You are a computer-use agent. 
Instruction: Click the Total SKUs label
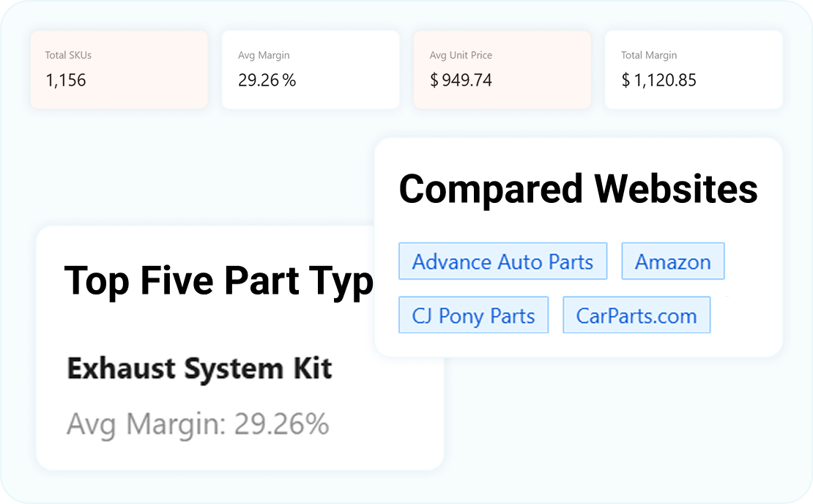pyautogui.click(x=68, y=55)
